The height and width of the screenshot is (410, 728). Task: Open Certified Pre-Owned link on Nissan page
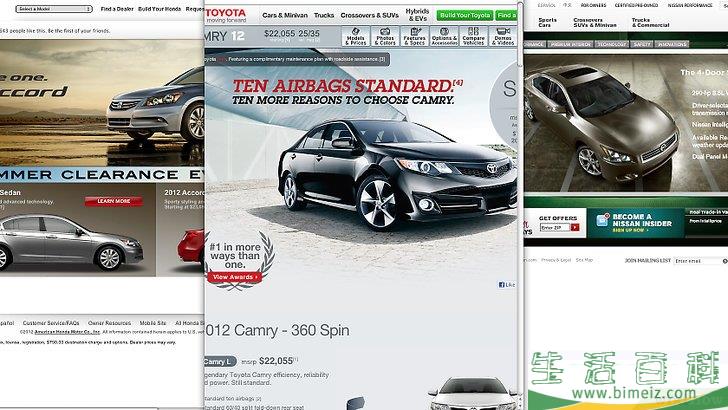(x=636, y=5)
